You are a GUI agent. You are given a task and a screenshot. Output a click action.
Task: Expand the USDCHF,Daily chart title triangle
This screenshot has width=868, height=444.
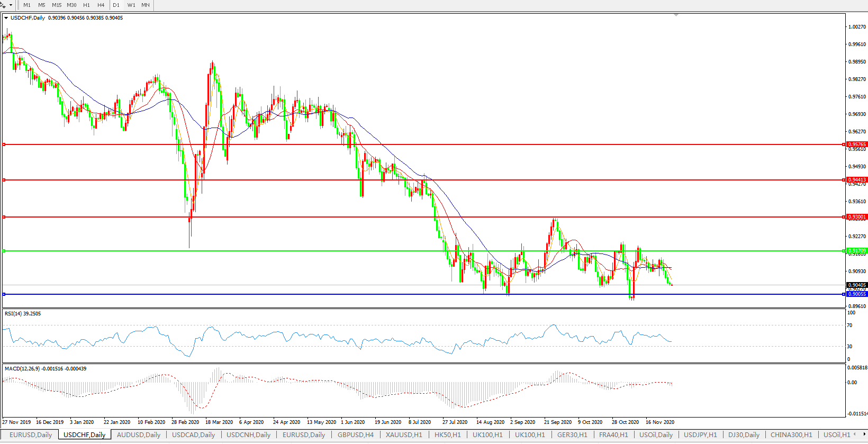tap(6, 18)
